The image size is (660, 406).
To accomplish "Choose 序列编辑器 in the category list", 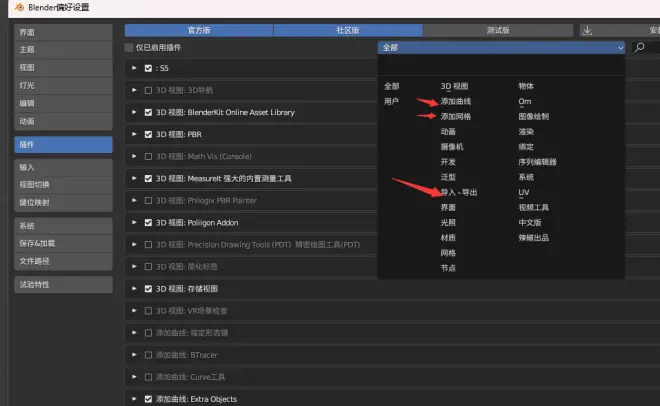I will [537, 162].
